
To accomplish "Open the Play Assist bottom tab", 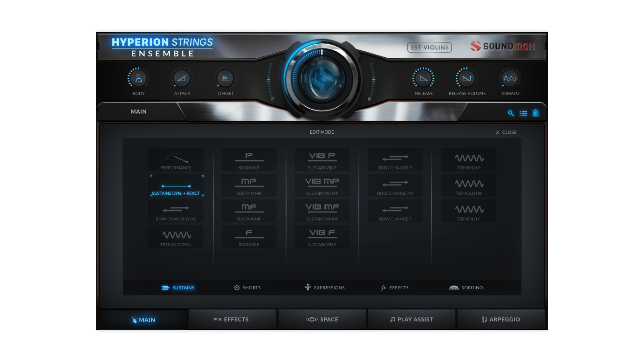I will (412, 319).
